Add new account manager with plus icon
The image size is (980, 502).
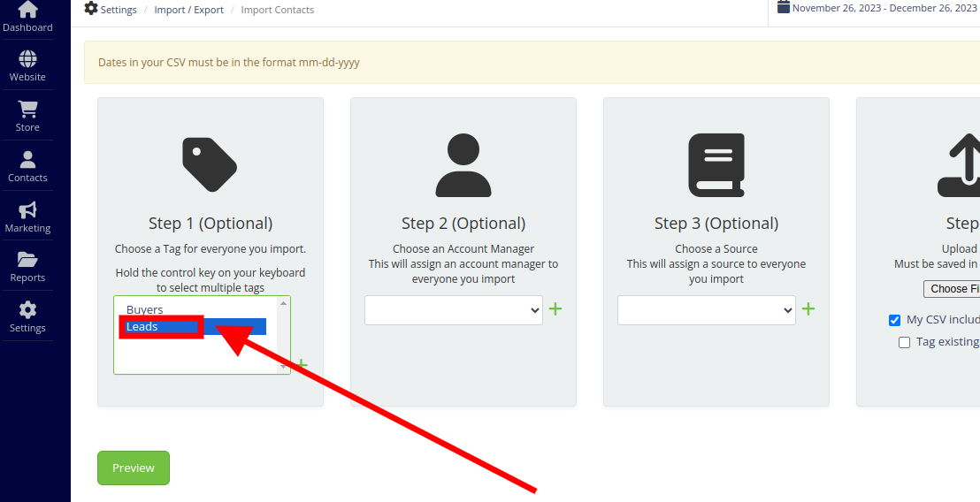coord(555,308)
